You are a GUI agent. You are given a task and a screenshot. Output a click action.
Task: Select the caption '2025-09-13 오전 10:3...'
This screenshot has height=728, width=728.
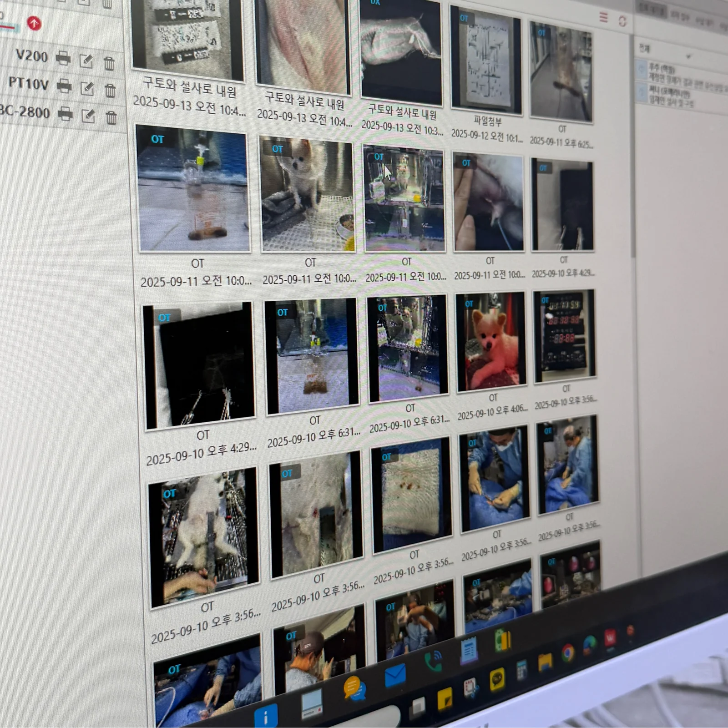pos(402,128)
